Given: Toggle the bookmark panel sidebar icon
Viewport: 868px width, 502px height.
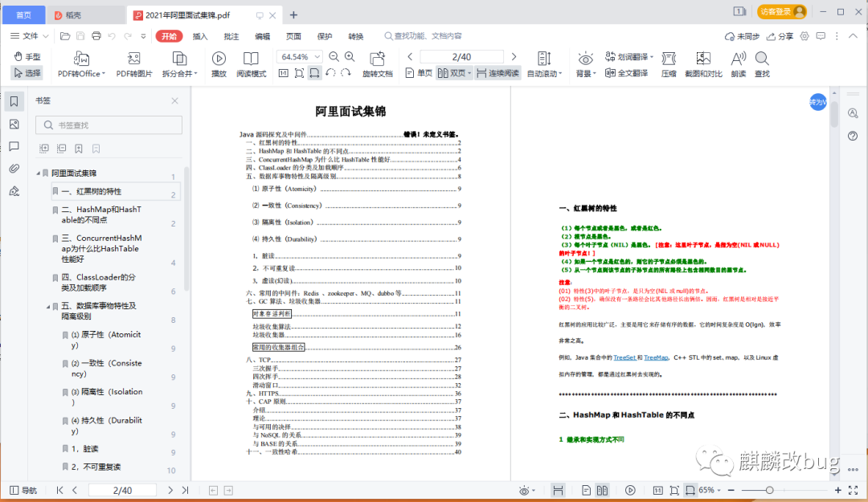Looking at the screenshot, I should 14,101.
